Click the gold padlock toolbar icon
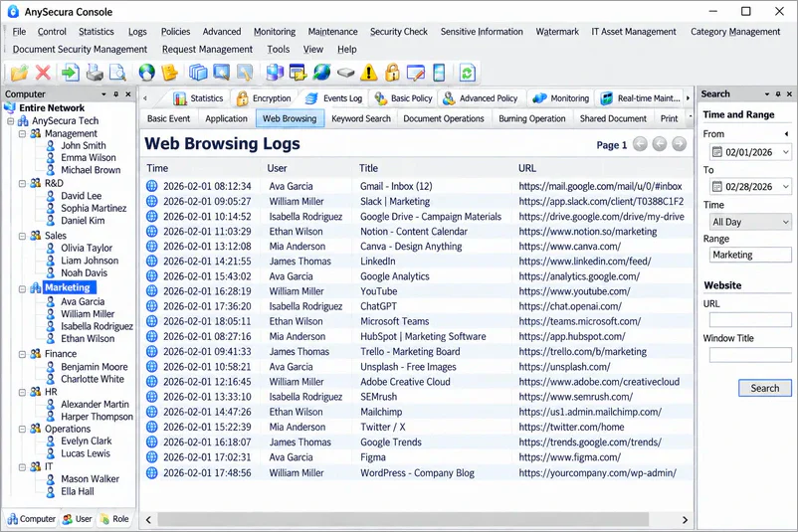Screen dimensions: 798x532 point(392,73)
